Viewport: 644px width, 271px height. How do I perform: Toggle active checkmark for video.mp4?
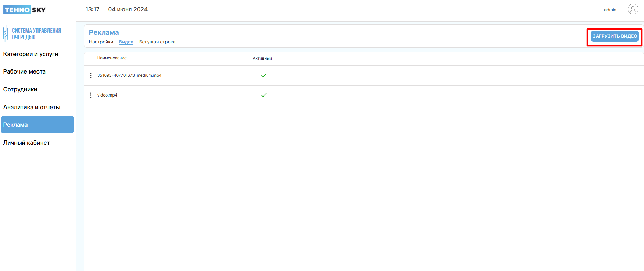(264, 95)
